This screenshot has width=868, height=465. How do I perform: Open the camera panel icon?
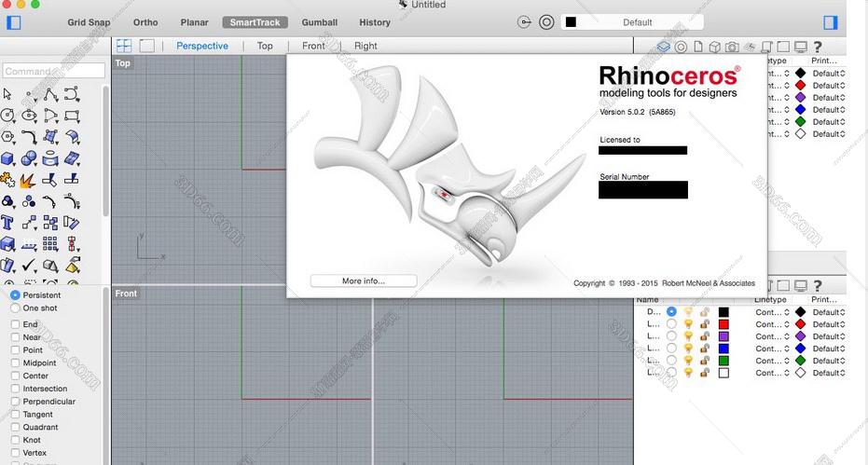[x=732, y=47]
